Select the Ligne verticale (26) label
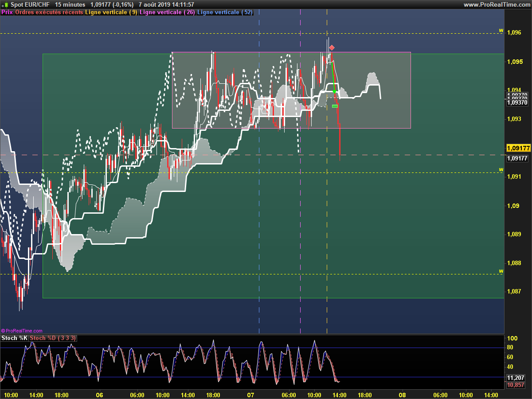This screenshot has width=532, height=399. tap(167, 12)
